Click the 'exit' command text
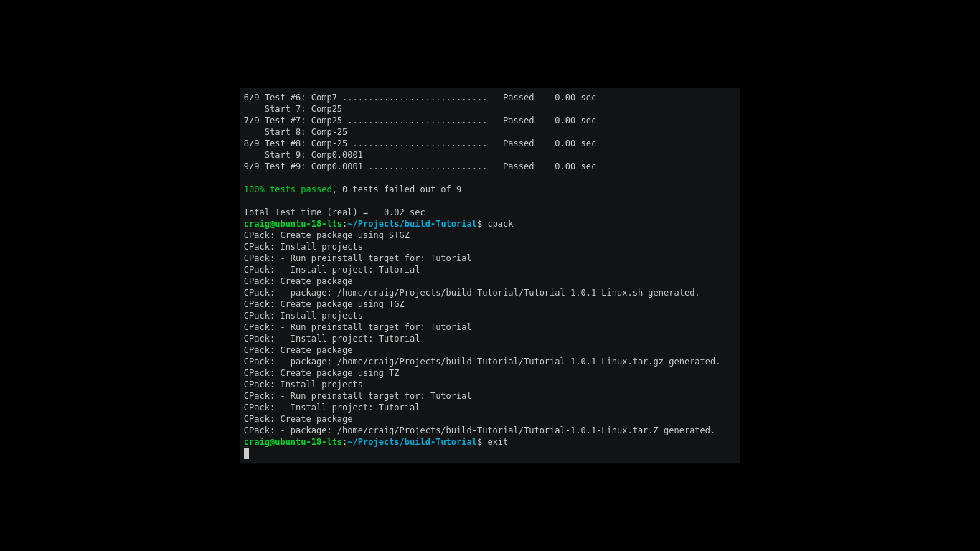 tap(498, 442)
